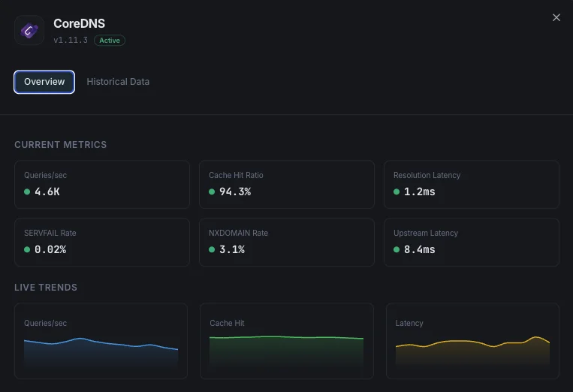Select the NXDOMAIN Rate metric card
573x392 pixels.
pyautogui.click(x=287, y=242)
